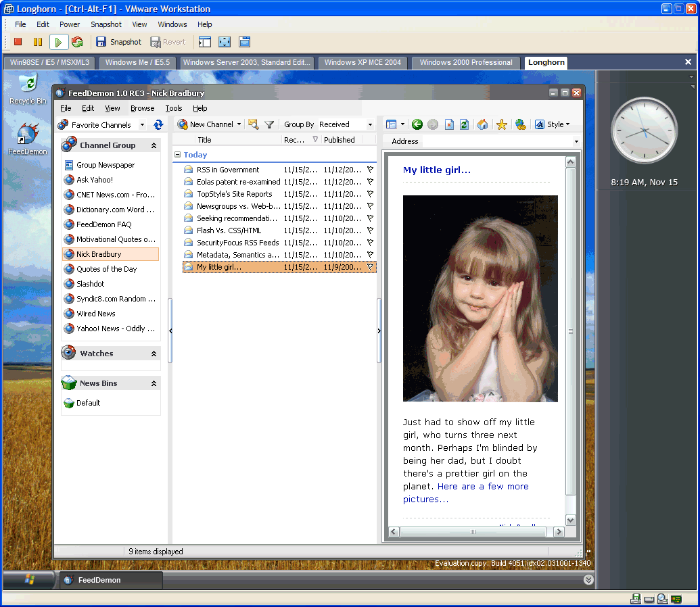The image size is (700, 607).
Task: Click the Address input field
Action: (x=497, y=141)
